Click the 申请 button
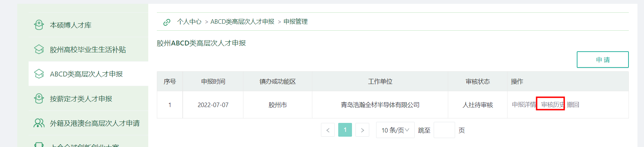Image resolution: width=644 pixels, height=147 pixels. pos(602,60)
